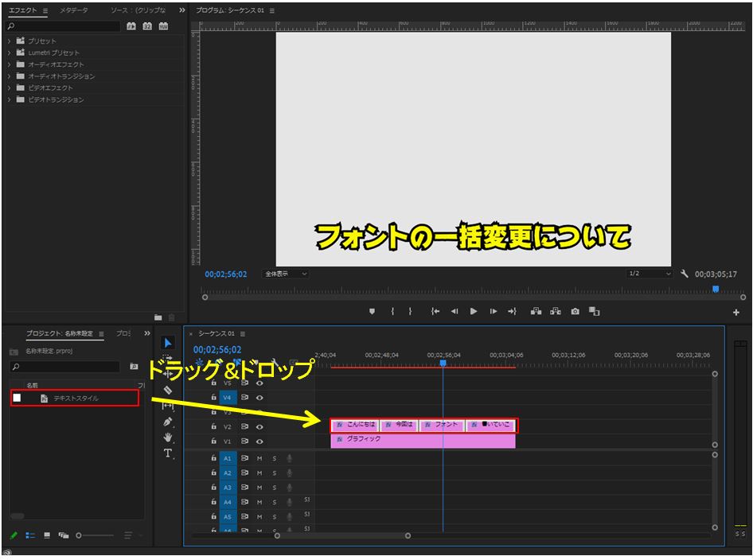This screenshot has height=560, width=753.
Task: Toggle the lock on track V1
Action: coord(213,441)
